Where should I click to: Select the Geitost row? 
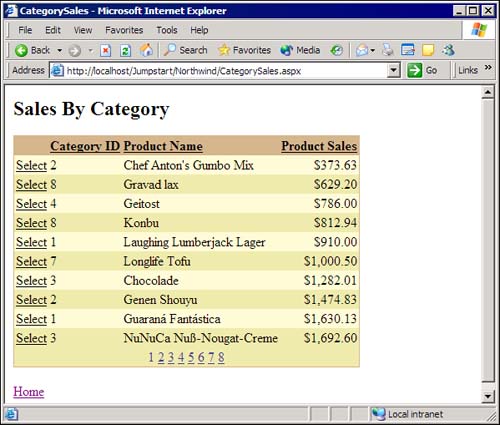[x=31, y=204]
